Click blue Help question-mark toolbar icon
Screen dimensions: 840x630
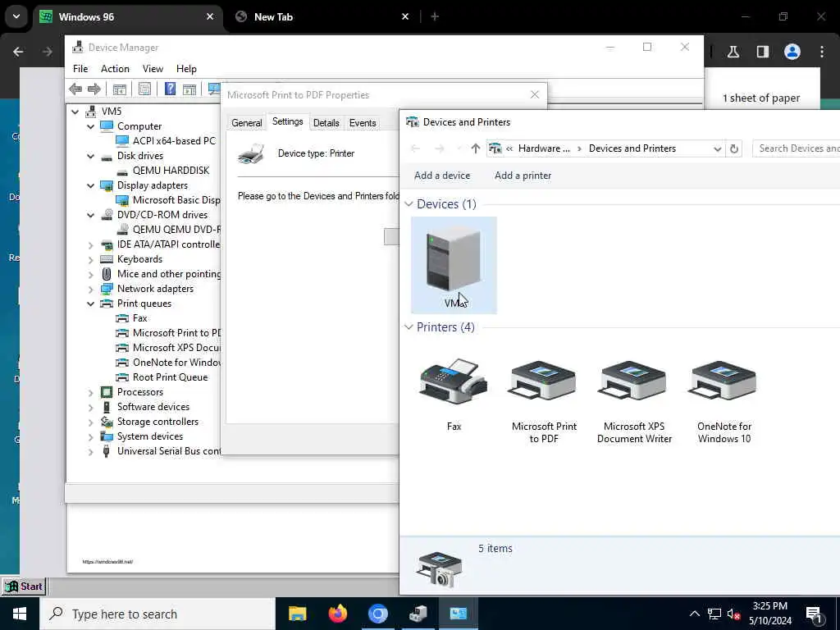click(170, 89)
